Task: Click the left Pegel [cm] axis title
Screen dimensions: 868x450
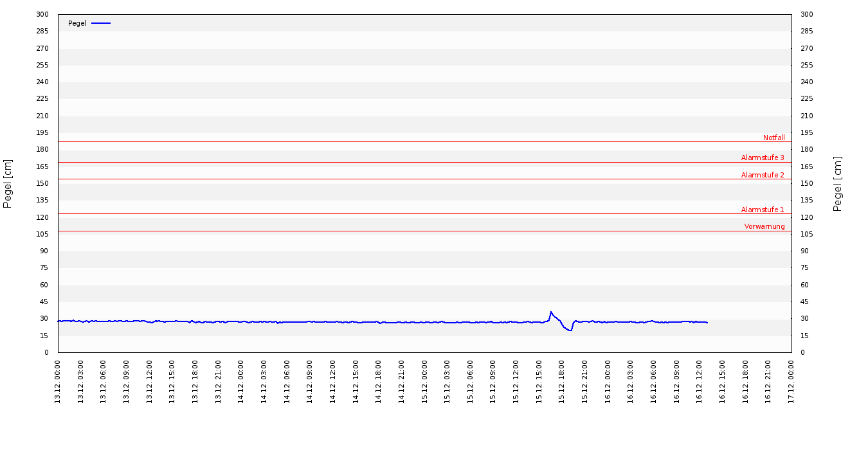Action: tap(8, 183)
